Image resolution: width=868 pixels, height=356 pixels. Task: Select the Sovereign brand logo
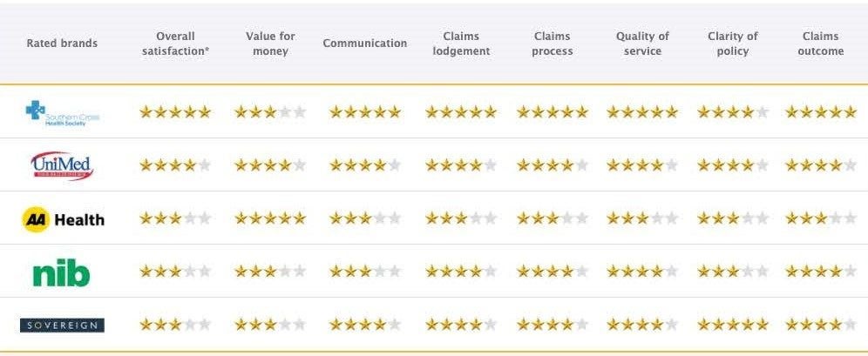tap(62, 325)
